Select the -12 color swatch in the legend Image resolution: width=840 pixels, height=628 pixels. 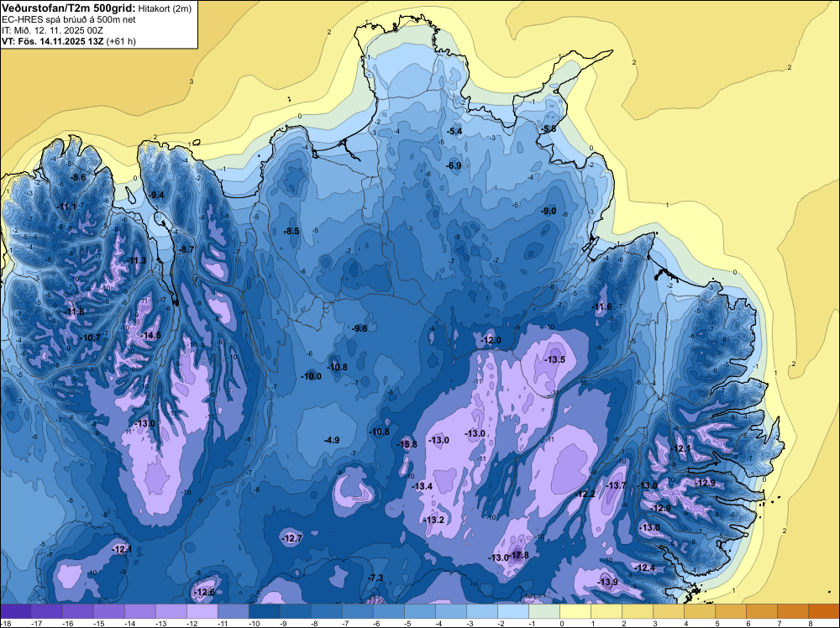[202, 611]
